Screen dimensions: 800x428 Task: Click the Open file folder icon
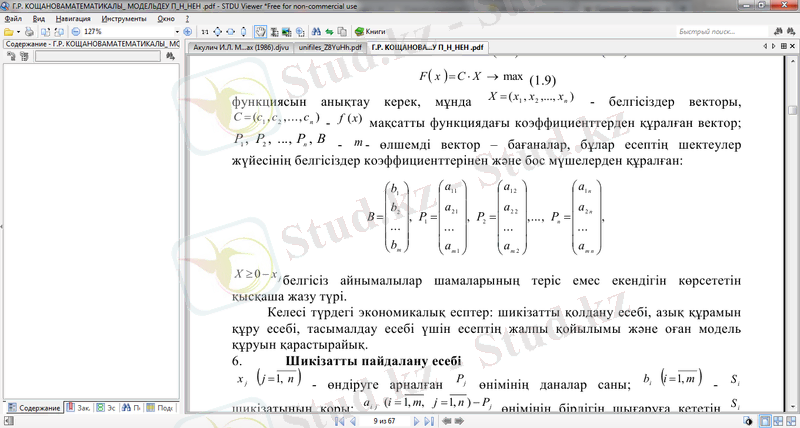click(x=8, y=31)
